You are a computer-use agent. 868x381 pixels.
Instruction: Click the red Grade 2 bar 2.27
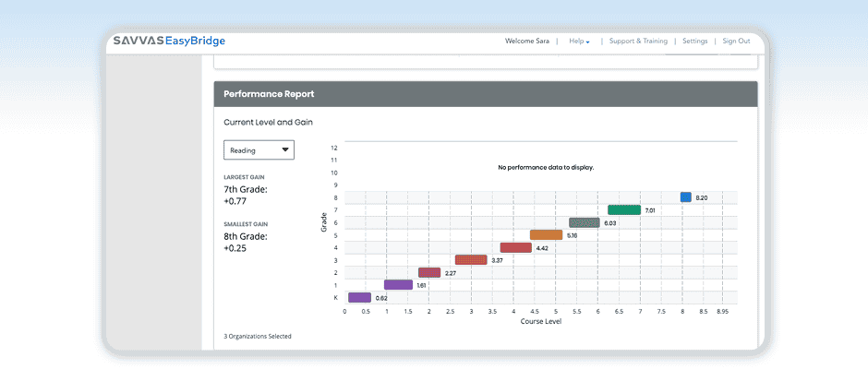click(429, 273)
